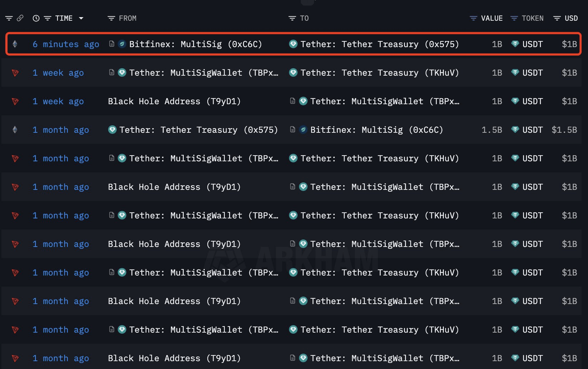Screen dimensions: 588x369
Task: Click Ethereum icon in the 1.5B transfer row
Action: tap(15, 130)
